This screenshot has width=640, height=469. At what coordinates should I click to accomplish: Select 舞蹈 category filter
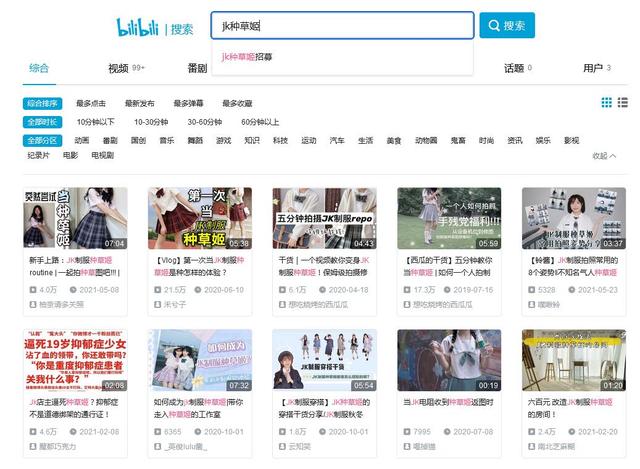click(195, 140)
